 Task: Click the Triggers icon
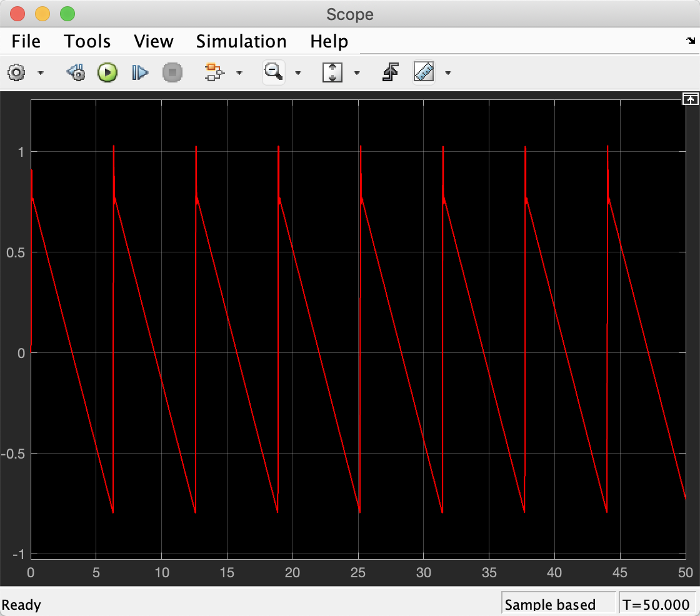point(391,72)
